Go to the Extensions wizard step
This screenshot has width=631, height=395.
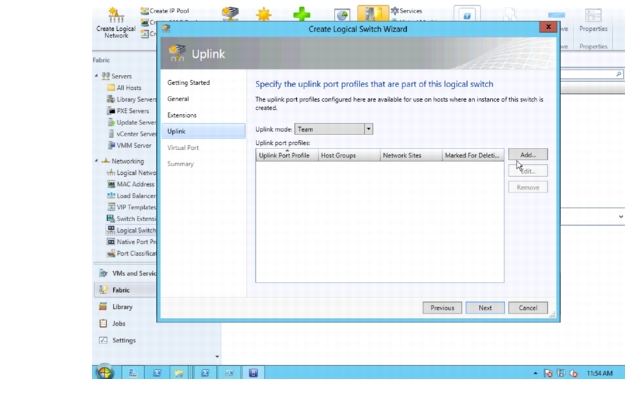point(182,115)
